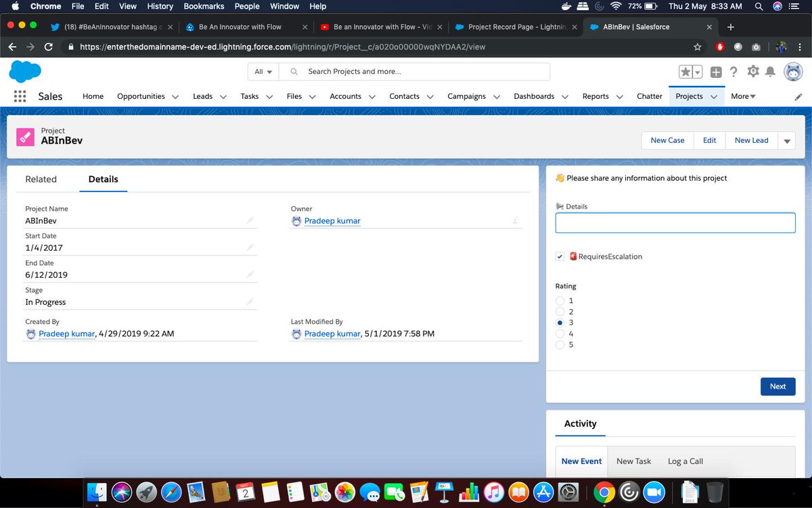Click the Search Projects and more box
The width and height of the screenshot is (812, 508).
(x=415, y=72)
